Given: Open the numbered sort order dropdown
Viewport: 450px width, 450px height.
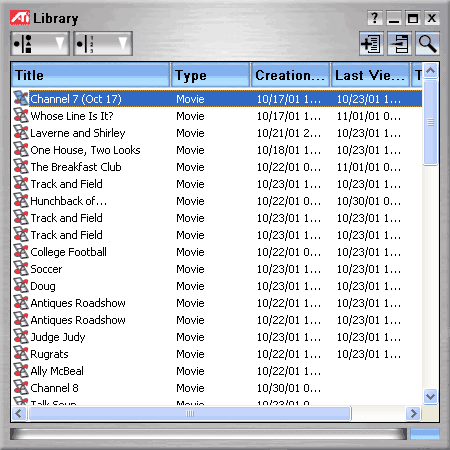Looking at the screenshot, I should pos(103,44).
